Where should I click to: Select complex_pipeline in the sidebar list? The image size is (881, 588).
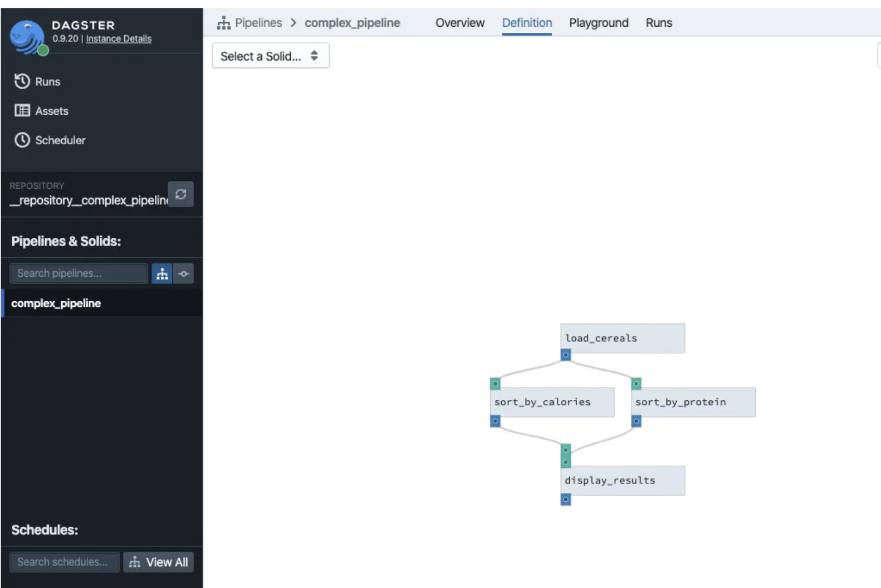tap(102, 303)
